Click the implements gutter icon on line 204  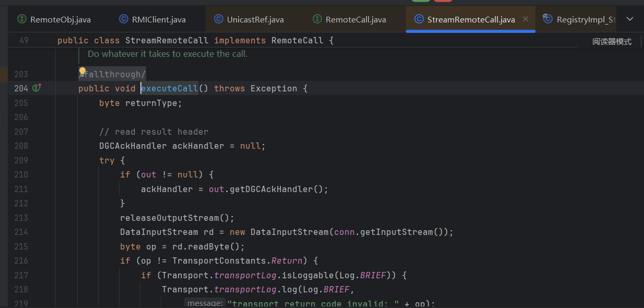coord(37,88)
